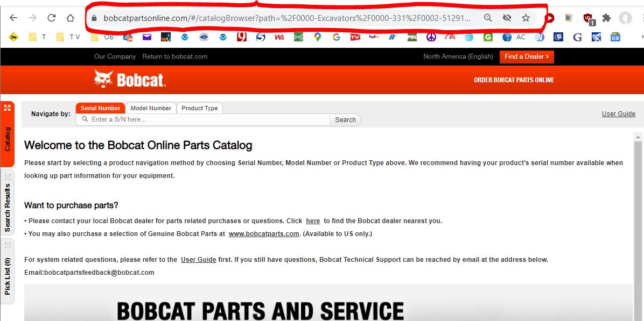Switch to the Product Type tab
Viewport: 644px width, 321px height.
pyautogui.click(x=200, y=108)
